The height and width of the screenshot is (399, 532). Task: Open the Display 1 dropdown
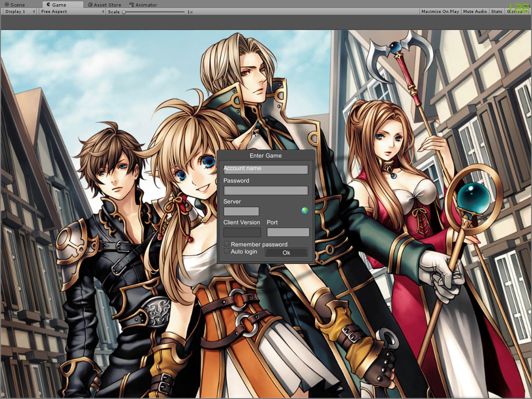20,12
